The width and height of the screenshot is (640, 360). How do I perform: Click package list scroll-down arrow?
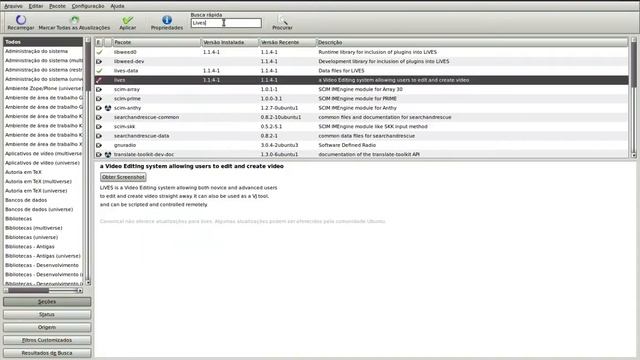coord(634,156)
